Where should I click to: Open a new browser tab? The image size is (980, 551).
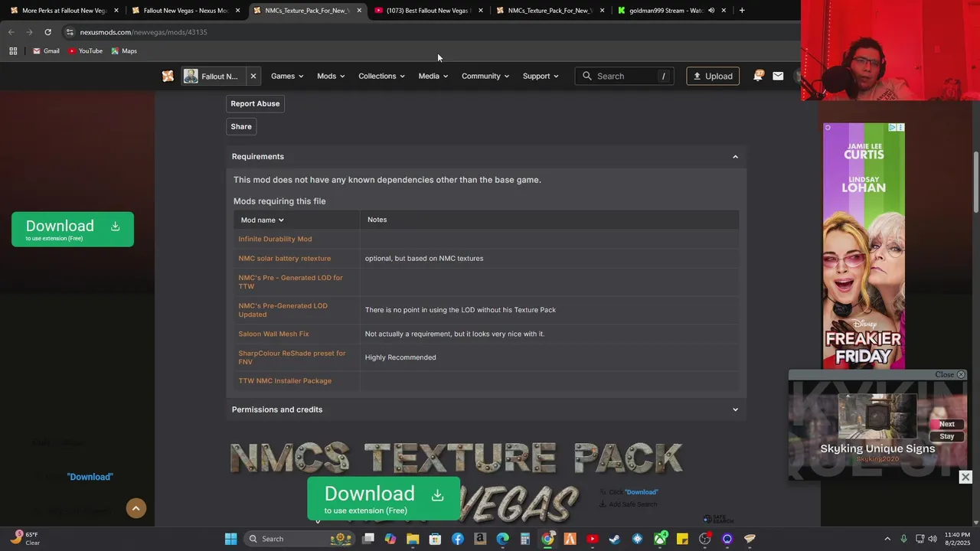[742, 11]
